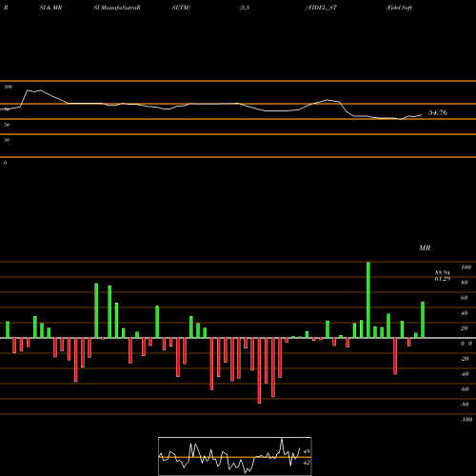This screenshot has width=476, height=476.
Task: Click the RSI axis 50 label
Action: 7,125
